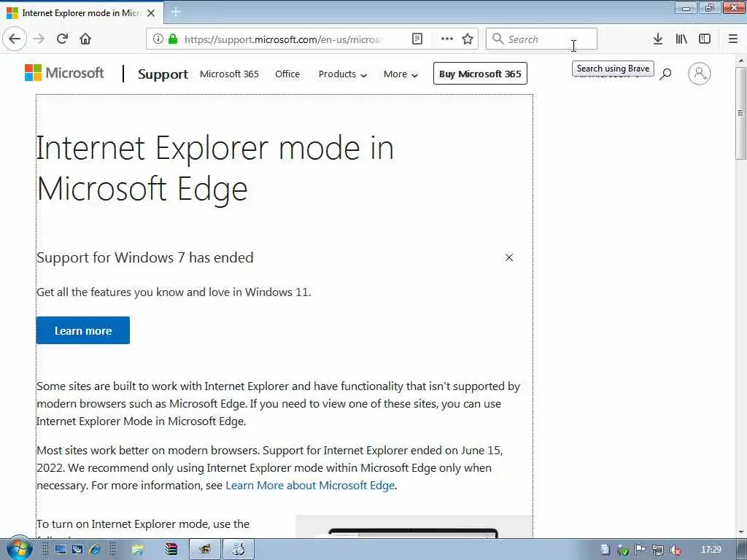This screenshot has height=560, width=747.
Task: Click the Microsoft site search magnifier
Action: [x=665, y=74]
